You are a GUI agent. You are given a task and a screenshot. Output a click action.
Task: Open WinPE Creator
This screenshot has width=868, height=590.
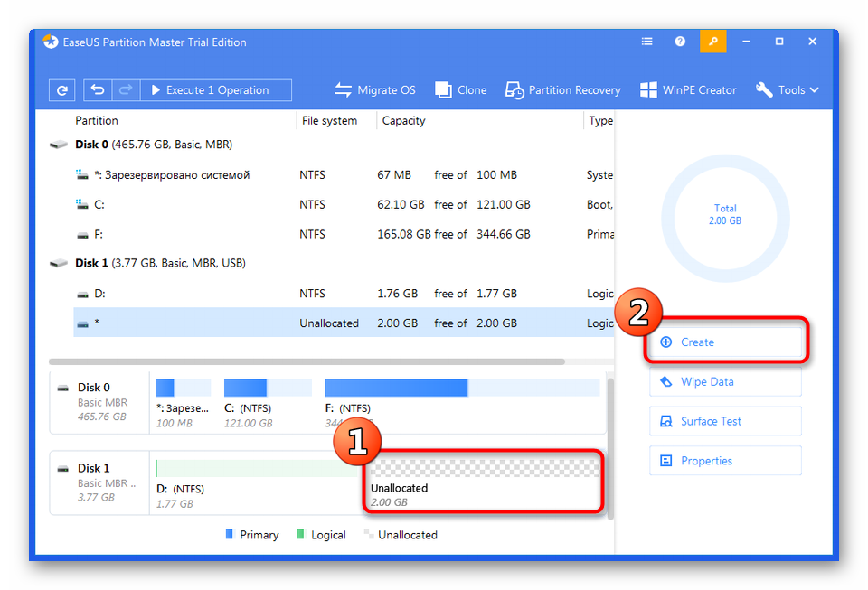pos(688,90)
